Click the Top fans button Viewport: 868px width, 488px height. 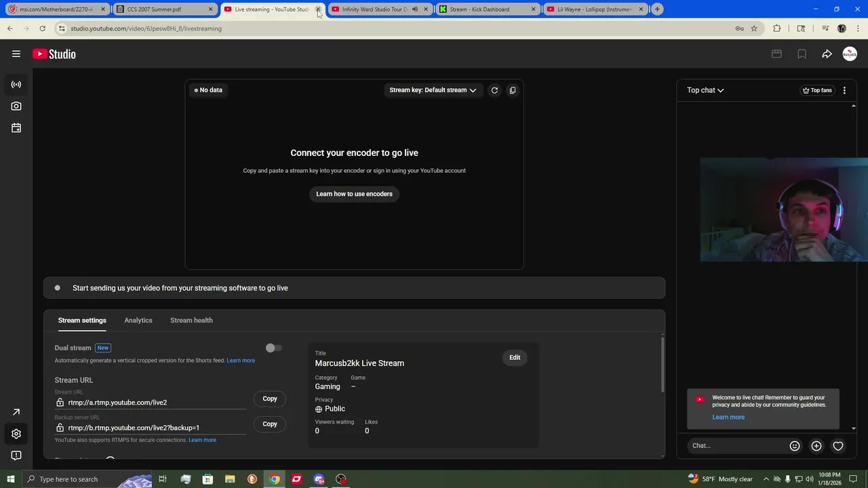(x=817, y=90)
